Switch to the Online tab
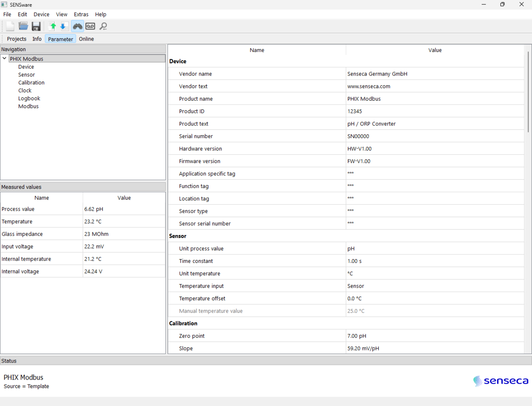532x406 pixels. (x=86, y=39)
